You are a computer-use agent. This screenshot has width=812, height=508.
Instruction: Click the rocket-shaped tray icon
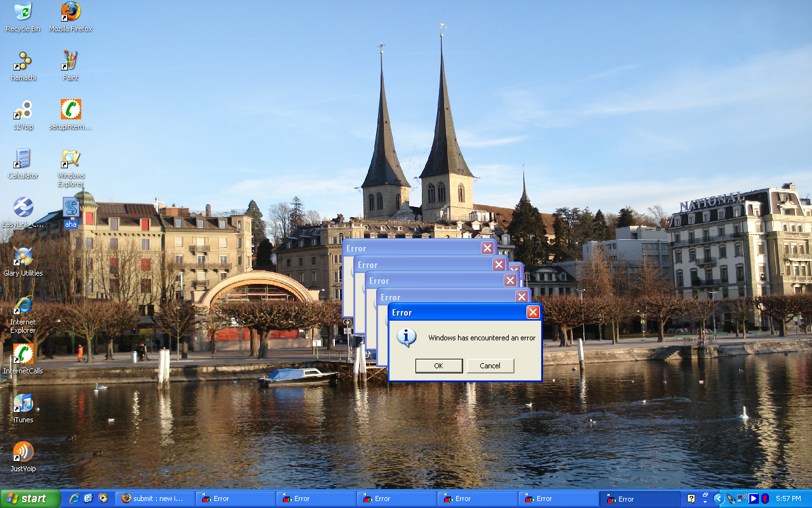[731, 498]
